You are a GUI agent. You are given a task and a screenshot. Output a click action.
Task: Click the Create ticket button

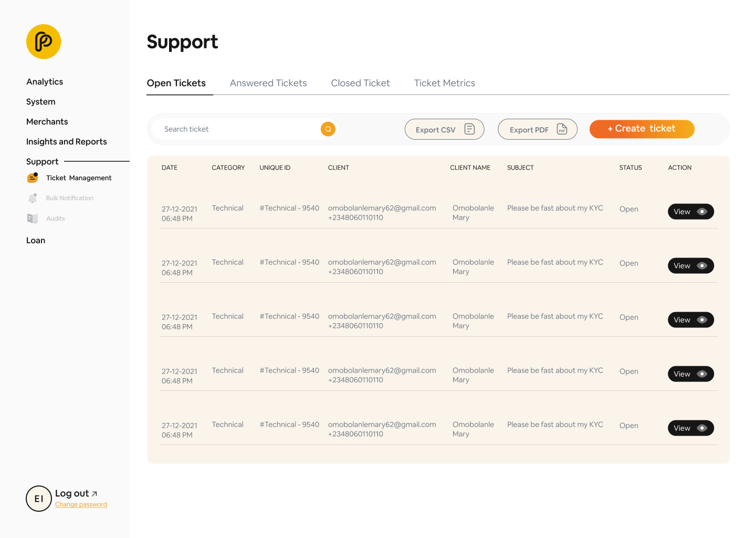(642, 129)
